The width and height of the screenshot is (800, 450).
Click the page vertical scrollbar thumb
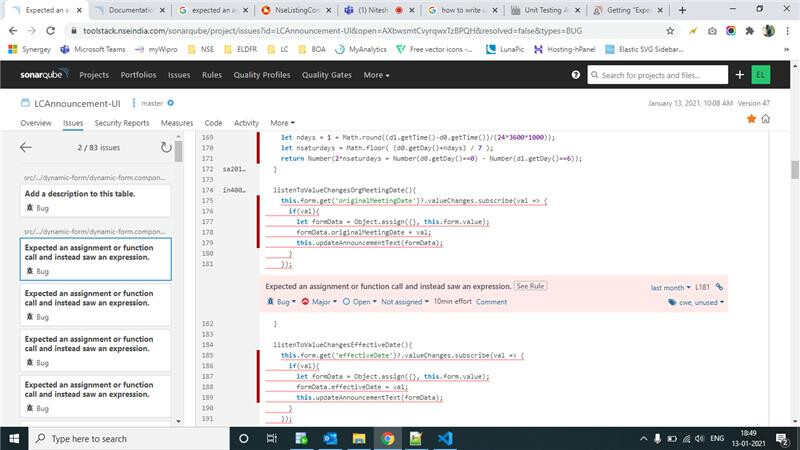pyautogui.click(x=795, y=170)
